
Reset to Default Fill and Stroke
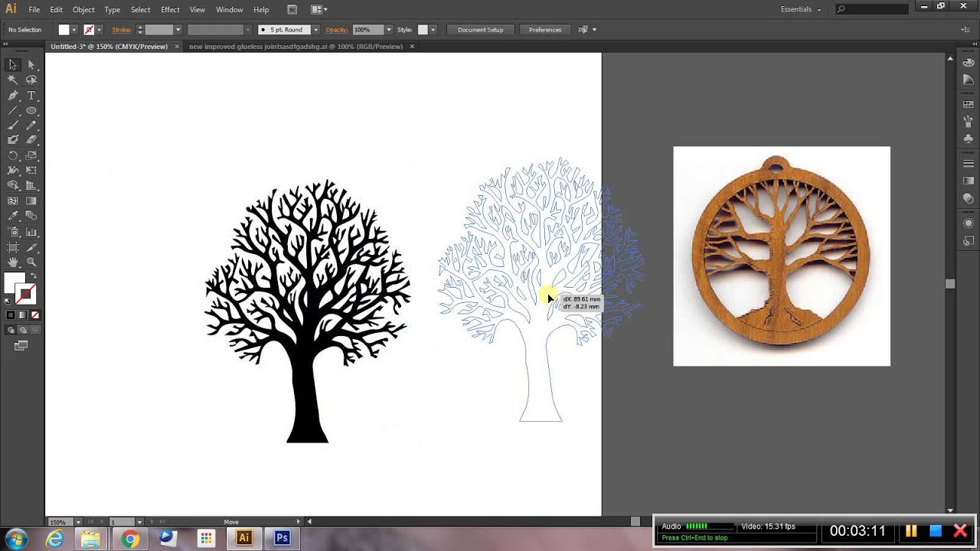click(x=8, y=301)
